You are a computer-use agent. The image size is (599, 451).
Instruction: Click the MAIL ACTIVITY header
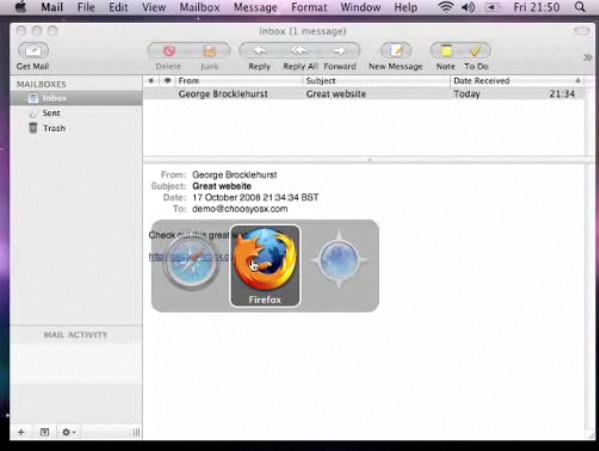tap(76, 335)
